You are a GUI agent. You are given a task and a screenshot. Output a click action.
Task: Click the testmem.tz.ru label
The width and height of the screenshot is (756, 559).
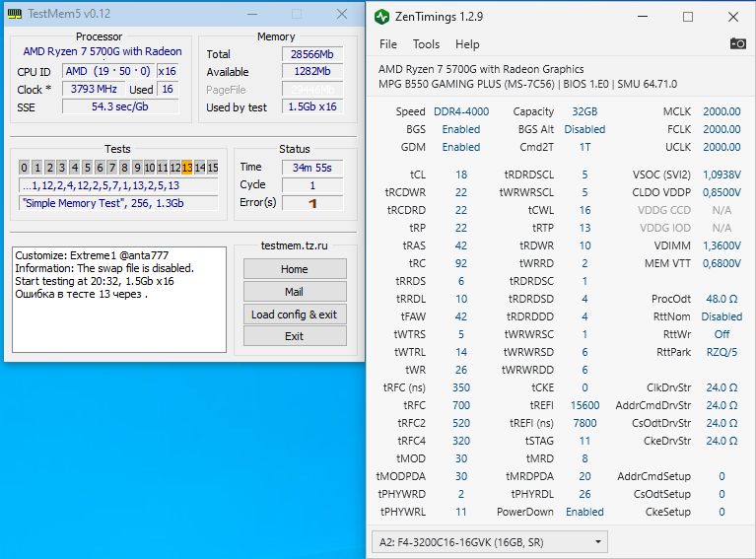(294, 245)
